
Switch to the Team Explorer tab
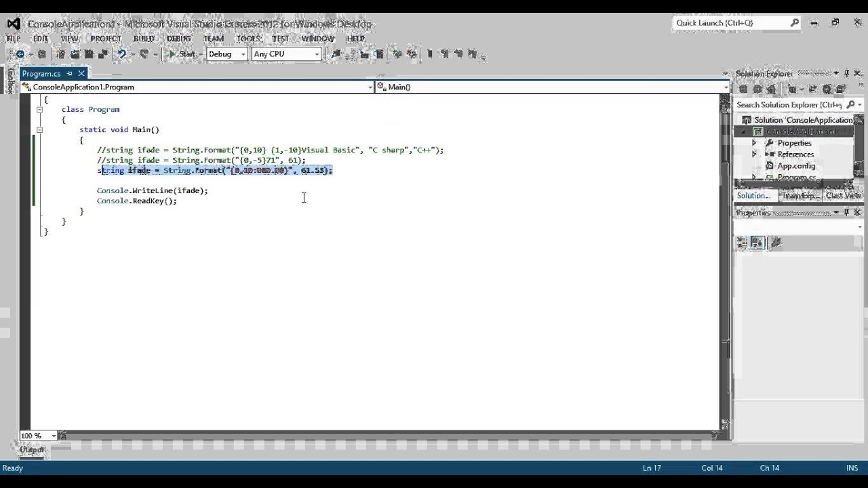point(800,195)
